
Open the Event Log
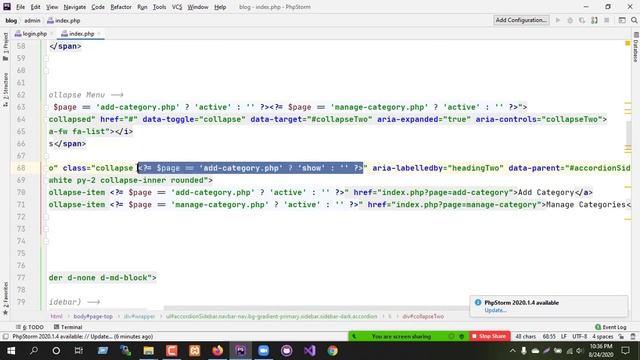point(611,327)
